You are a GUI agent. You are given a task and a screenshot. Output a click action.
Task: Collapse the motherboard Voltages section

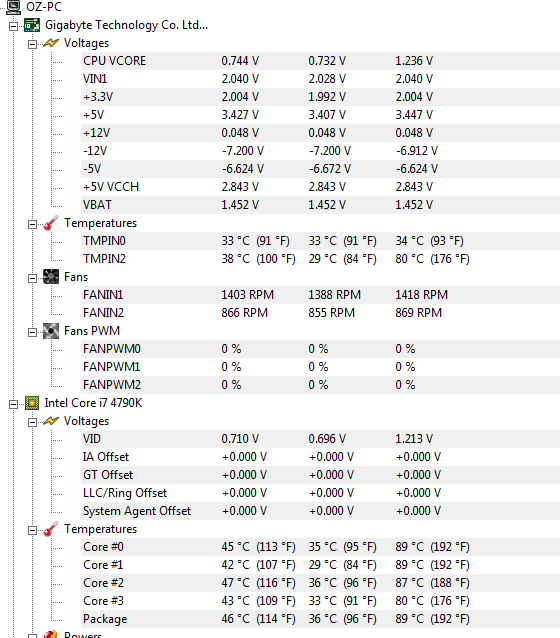coord(32,44)
